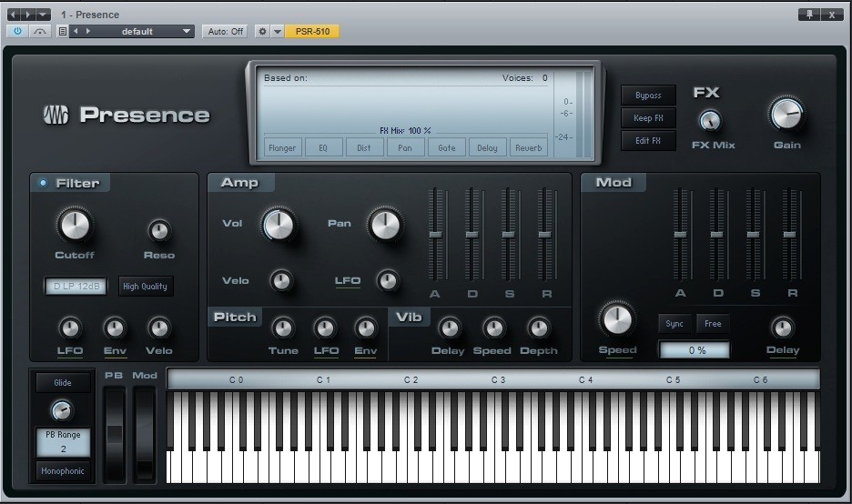
Task: Click the Amp envelope Sustain (S) slider
Action: [x=508, y=235]
